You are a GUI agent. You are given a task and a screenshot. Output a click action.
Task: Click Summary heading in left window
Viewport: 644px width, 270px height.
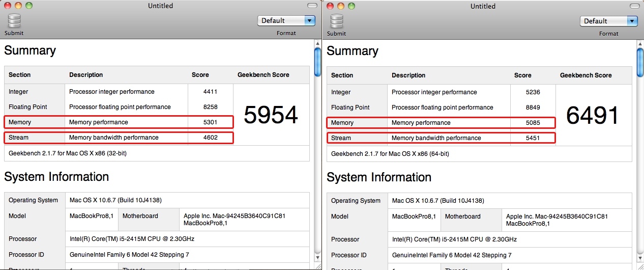point(30,50)
